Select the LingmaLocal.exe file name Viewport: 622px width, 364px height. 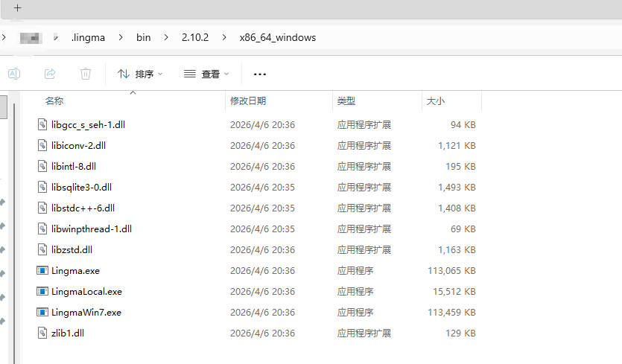coord(86,292)
